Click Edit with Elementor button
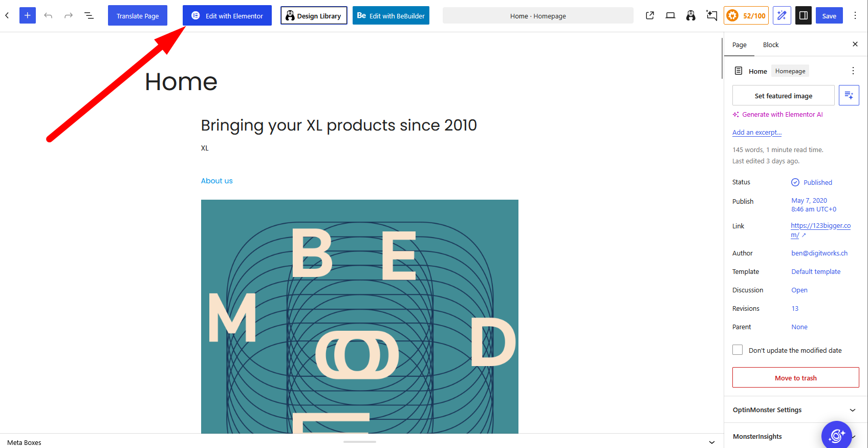This screenshot has height=448, width=868. 227,15
